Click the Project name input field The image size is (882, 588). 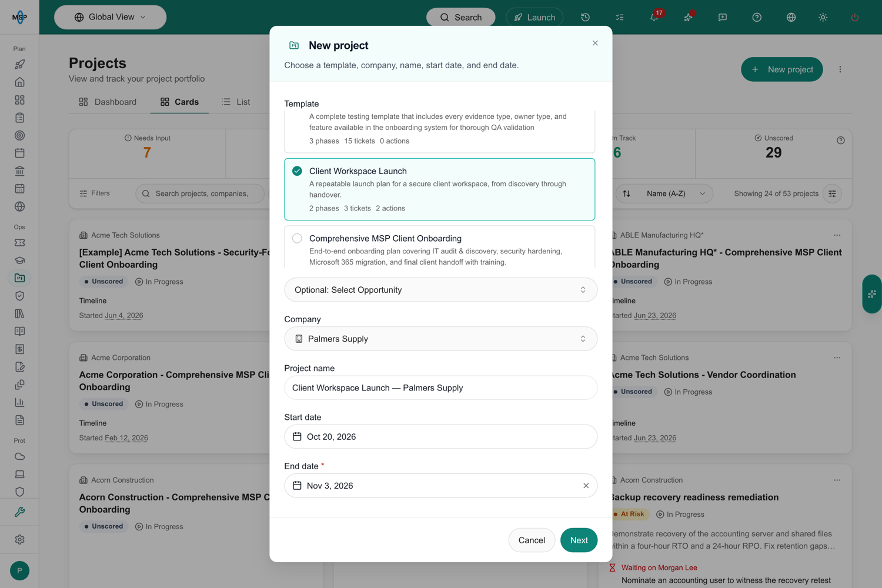[x=440, y=388]
